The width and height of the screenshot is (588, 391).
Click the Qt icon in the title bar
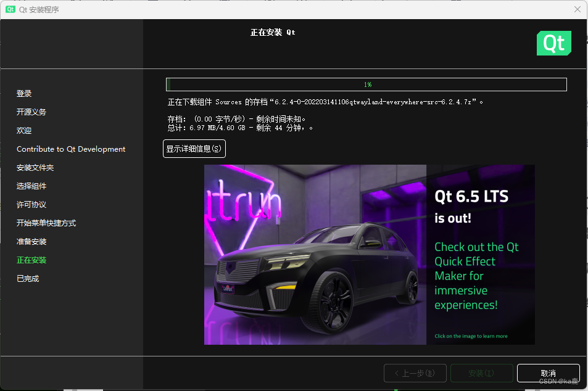point(10,9)
